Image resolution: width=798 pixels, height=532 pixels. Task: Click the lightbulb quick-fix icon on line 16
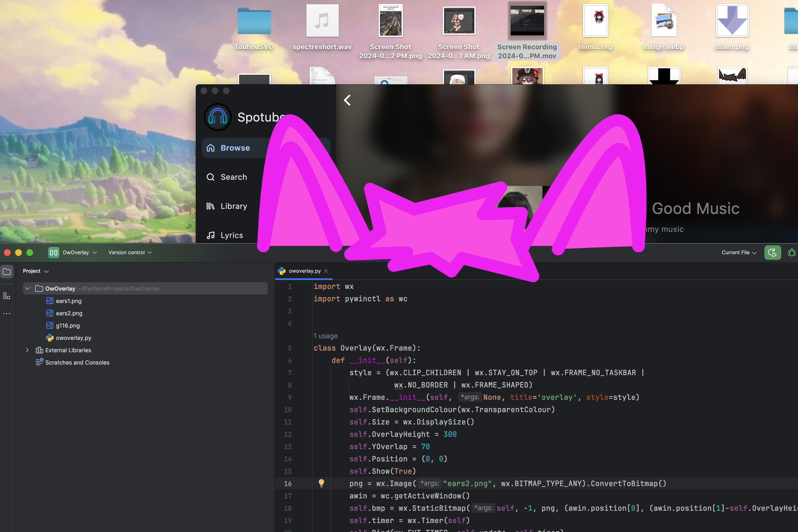point(321,483)
